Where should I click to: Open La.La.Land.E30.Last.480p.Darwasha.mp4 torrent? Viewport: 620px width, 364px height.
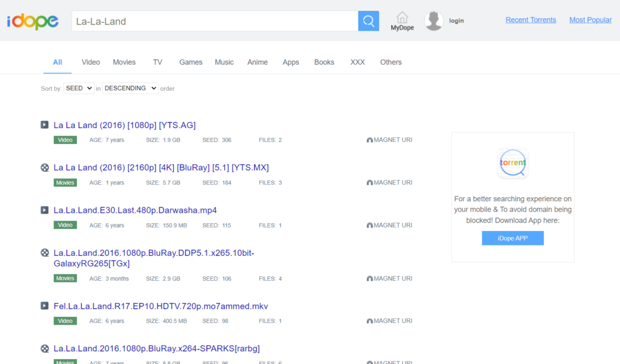[x=135, y=210]
